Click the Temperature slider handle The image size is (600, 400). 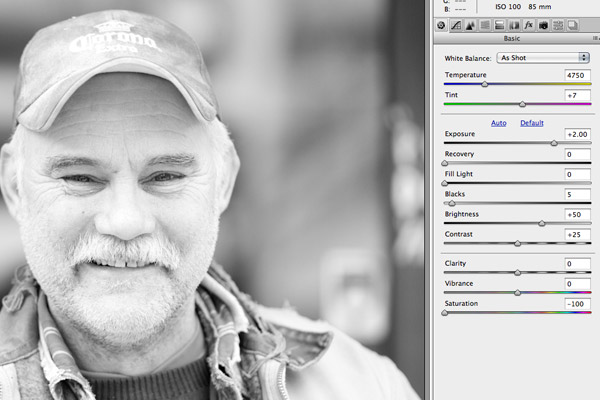(484, 84)
